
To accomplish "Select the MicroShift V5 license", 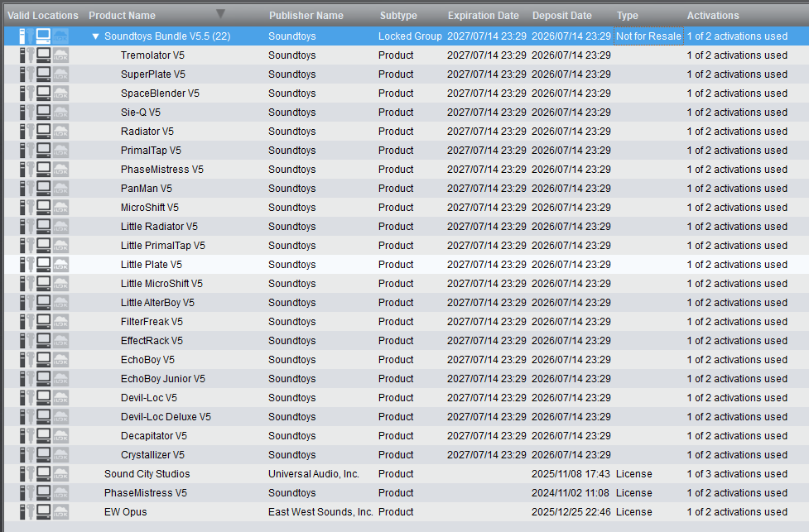I will tap(407, 208).
